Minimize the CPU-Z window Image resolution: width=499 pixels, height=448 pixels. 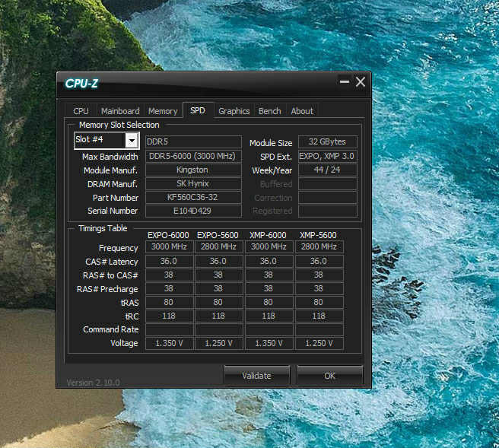pyautogui.click(x=345, y=82)
